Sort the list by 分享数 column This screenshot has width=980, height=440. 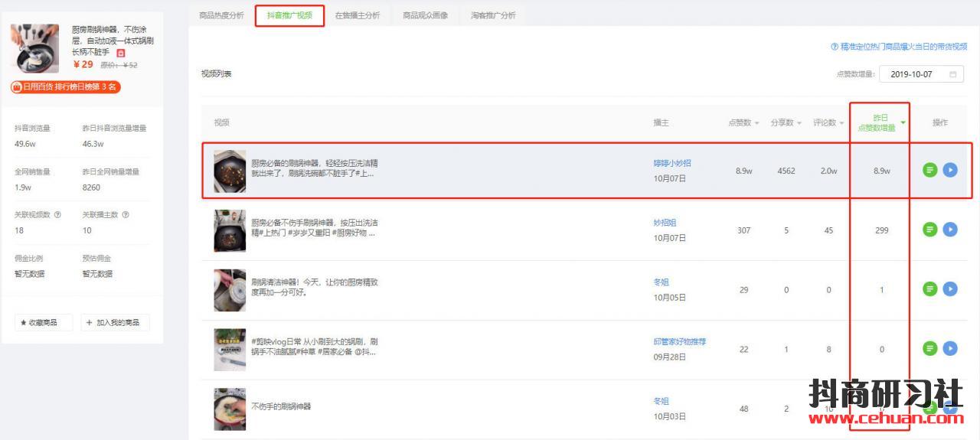tap(786, 122)
